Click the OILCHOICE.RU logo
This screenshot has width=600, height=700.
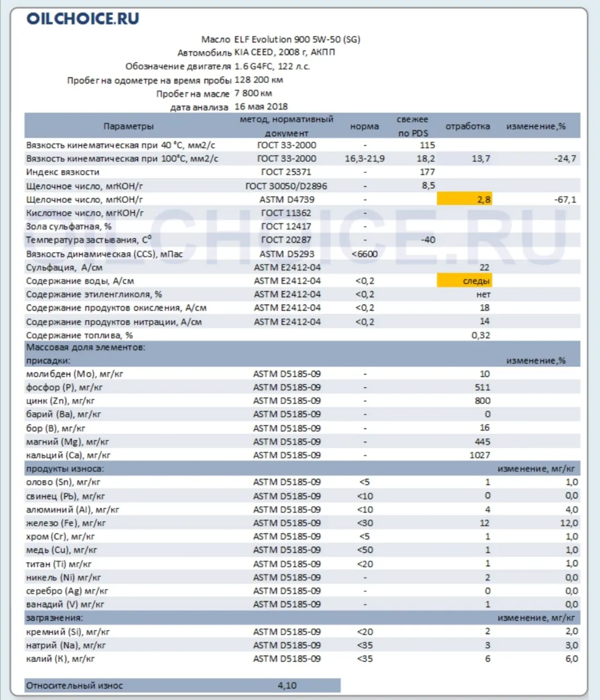click(x=83, y=18)
